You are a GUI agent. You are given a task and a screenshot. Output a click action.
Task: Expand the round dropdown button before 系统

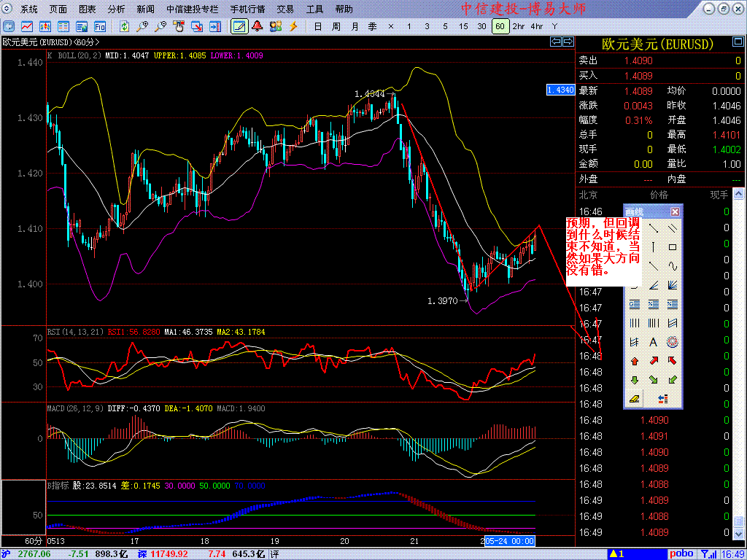[7, 9]
